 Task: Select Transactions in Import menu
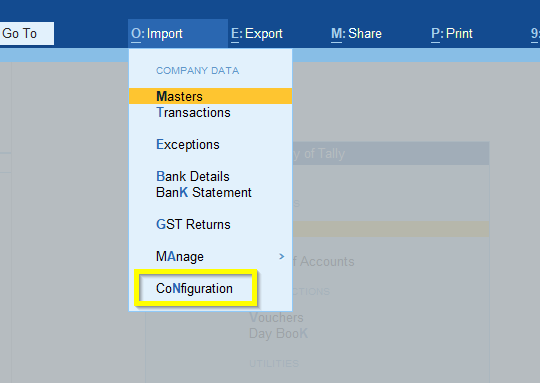coord(193,113)
